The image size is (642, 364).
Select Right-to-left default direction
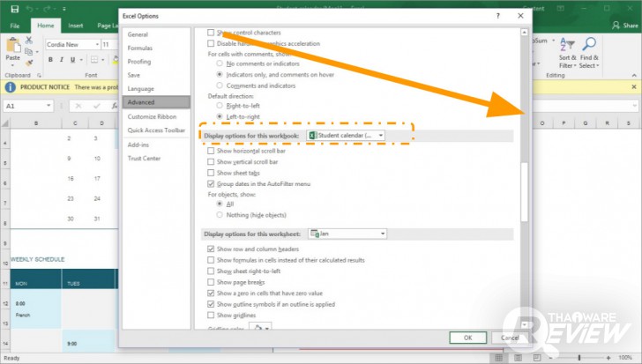tap(220, 106)
